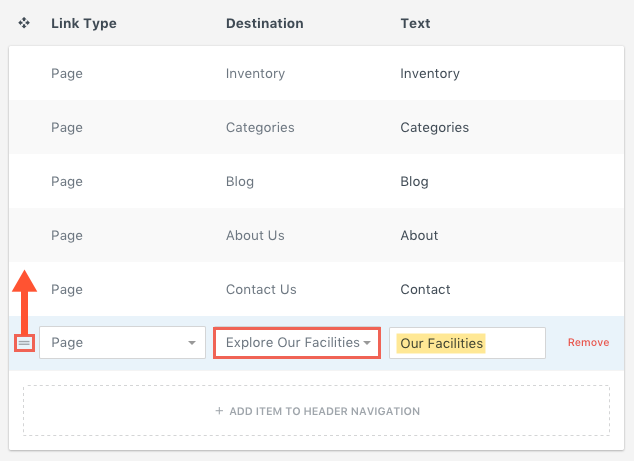
Task: Select the Contact Us destination cell
Action: pyautogui.click(x=261, y=289)
